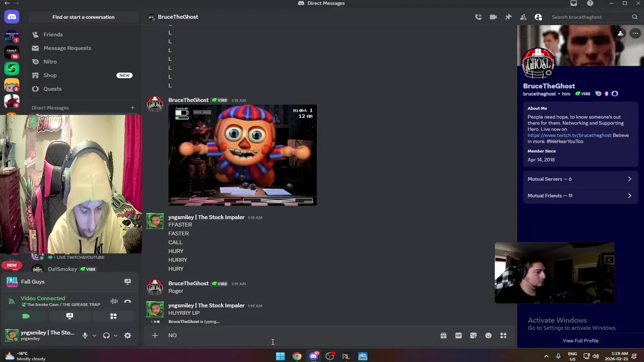Open the emoji picker
Viewport: 644px width, 362px height.
pyautogui.click(x=488, y=335)
